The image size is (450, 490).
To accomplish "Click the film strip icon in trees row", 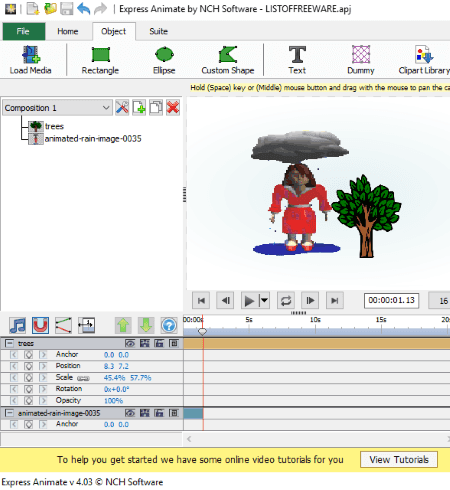I will pos(145,343).
